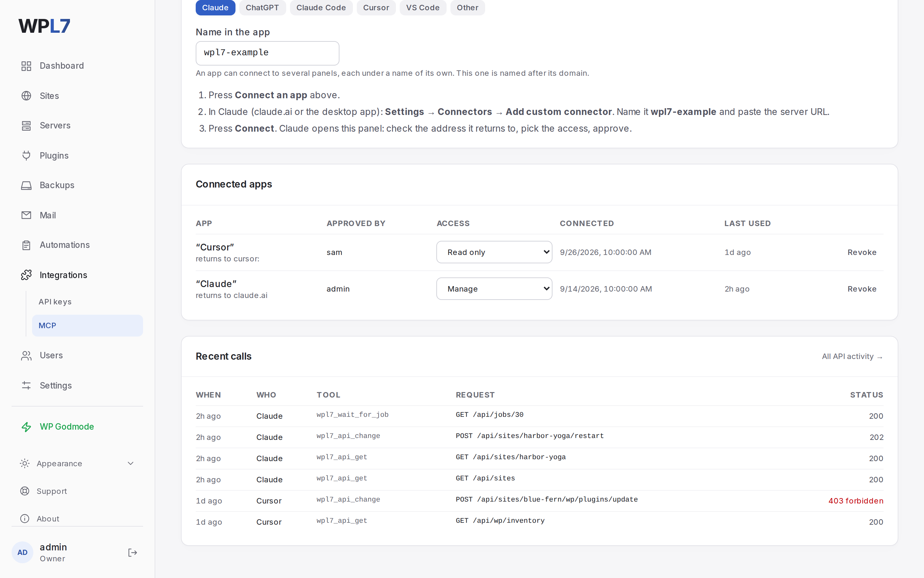Select the VS Code app tab
This screenshot has height=578, width=924.
(423, 8)
